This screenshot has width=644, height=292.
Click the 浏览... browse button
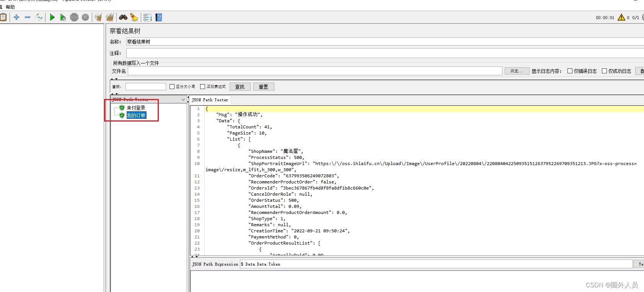(x=517, y=71)
